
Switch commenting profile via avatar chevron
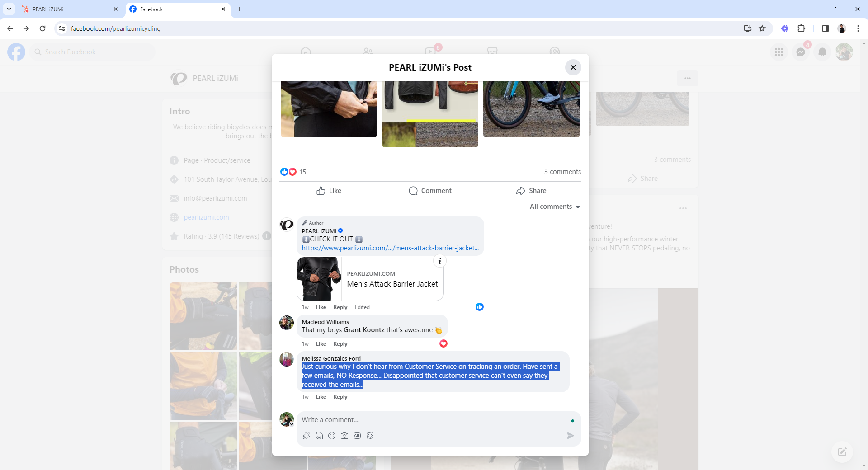pos(292,424)
